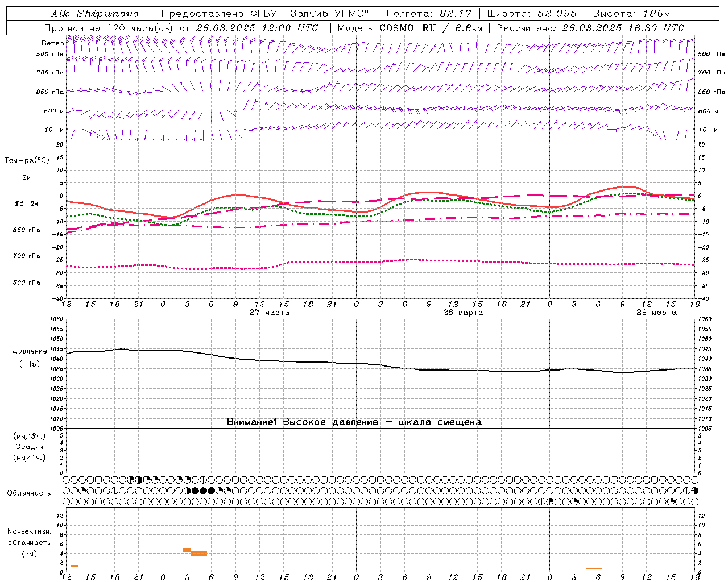Click the Давление pressure panel label
This screenshot has width=728, height=582.
click(30, 351)
